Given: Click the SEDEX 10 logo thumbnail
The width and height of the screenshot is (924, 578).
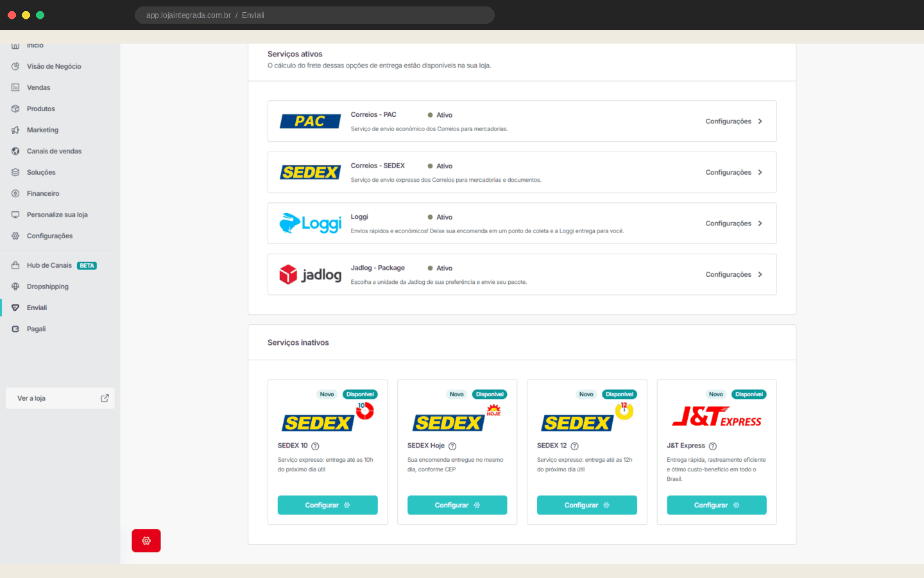Looking at the screenshot, I should 328,417.
